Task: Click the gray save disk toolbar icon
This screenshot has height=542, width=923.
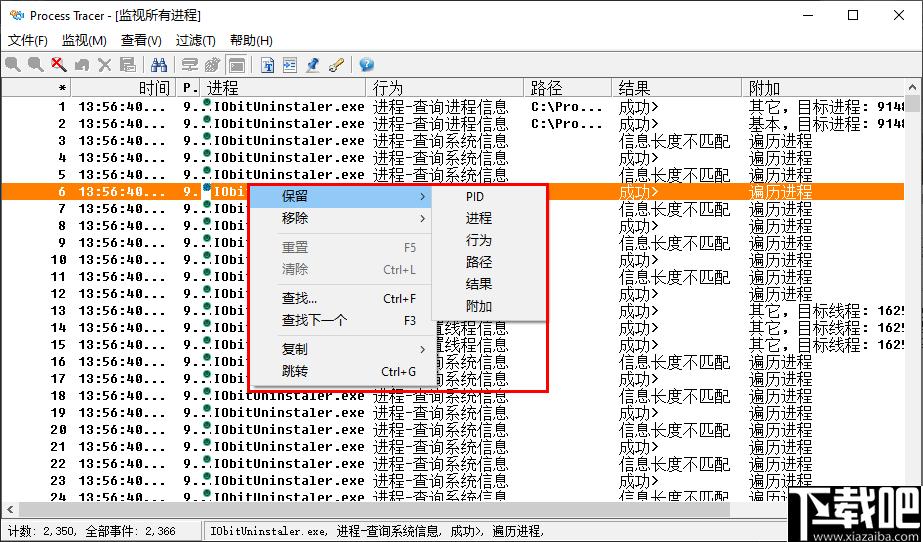Action: [127, 64]
